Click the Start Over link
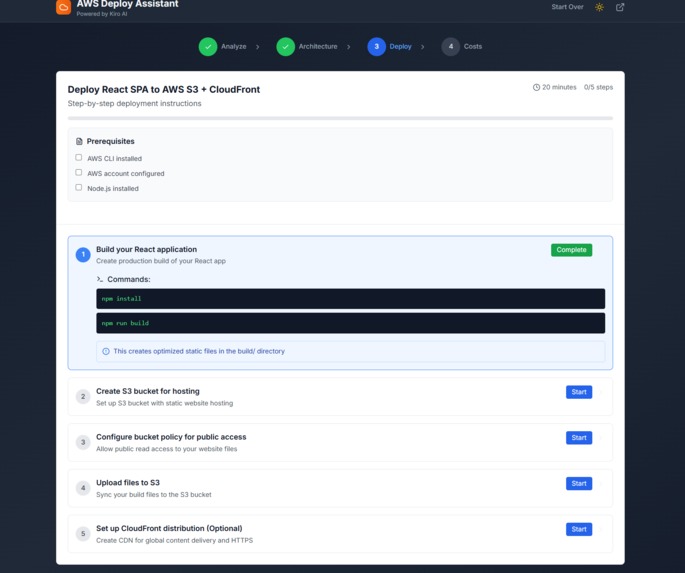The height and width of the screenshot is (573, 685). pyautogui.click(x=567, y=7)
